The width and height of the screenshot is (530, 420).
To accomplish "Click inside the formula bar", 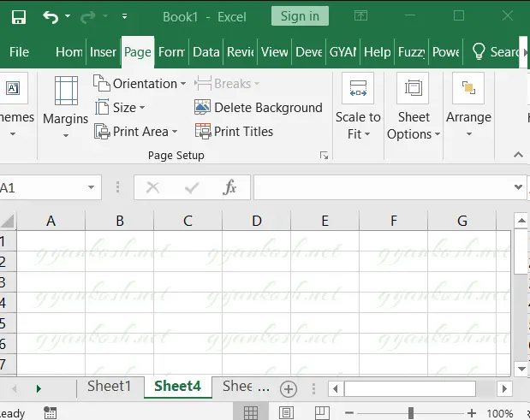I will coord(382,187).
